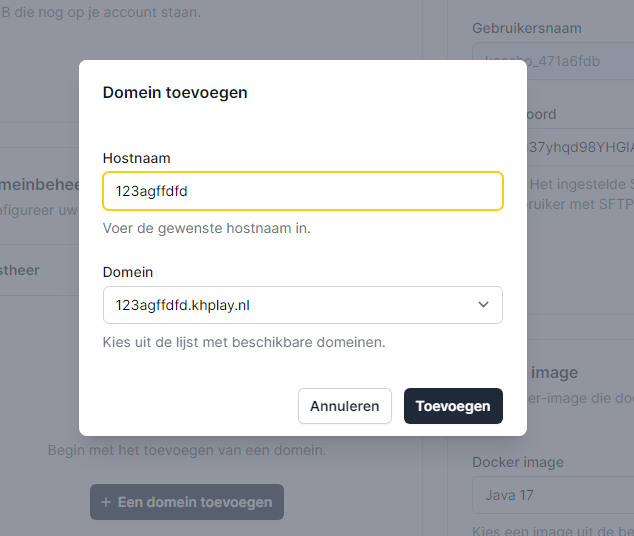Click the plus icon before 'Een domein toevoegen'
Image resolution: width=634 pixels, height=536 pixels.
(106, 502)
